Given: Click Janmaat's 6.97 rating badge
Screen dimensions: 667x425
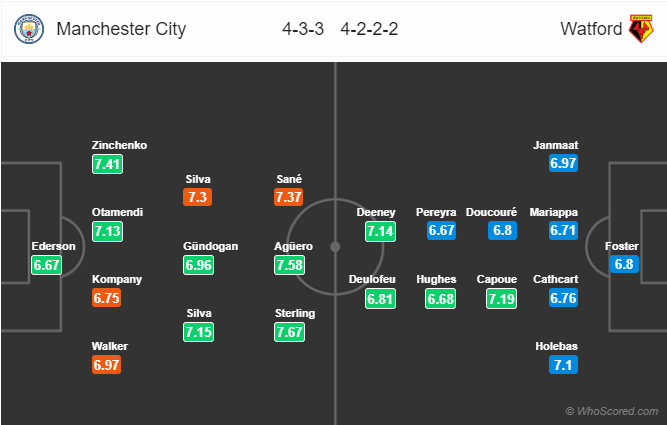Looking at the screenshot, I should pyautogui.click(x=562, y=164).
